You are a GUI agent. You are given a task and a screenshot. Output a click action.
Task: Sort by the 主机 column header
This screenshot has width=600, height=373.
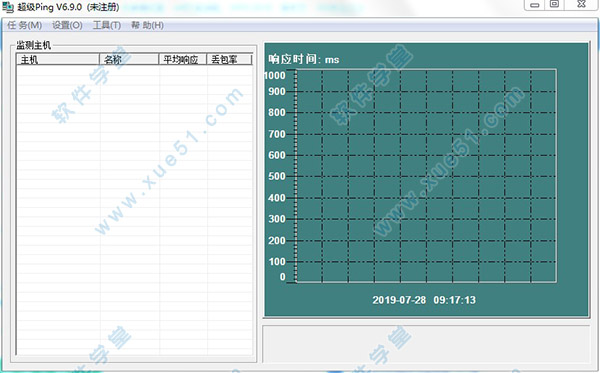[58, 59]
